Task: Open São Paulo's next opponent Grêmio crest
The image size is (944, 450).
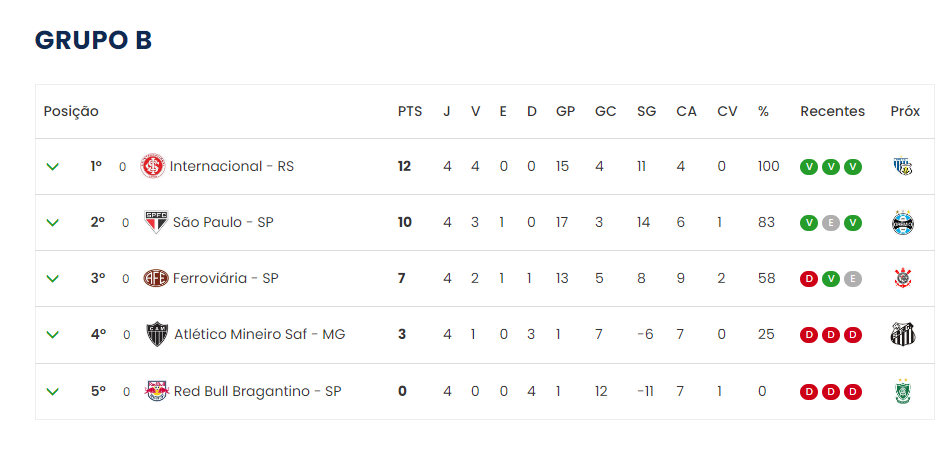Action: click(902, 222)
